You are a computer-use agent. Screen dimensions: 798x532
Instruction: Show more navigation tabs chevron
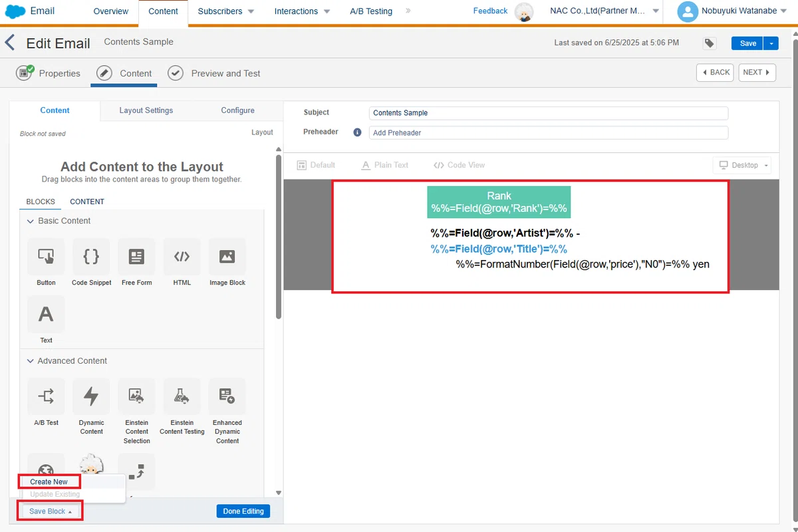pos(408,11)
